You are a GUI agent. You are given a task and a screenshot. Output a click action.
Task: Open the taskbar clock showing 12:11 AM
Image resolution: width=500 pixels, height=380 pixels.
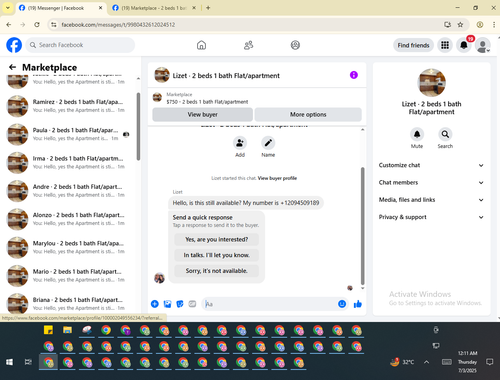467,362
